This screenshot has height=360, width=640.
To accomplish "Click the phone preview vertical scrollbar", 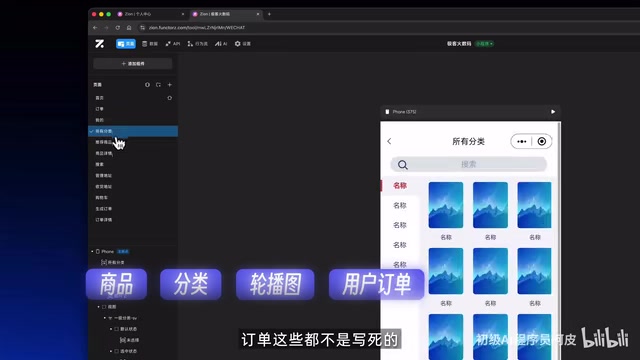I will tap(559, 241).
